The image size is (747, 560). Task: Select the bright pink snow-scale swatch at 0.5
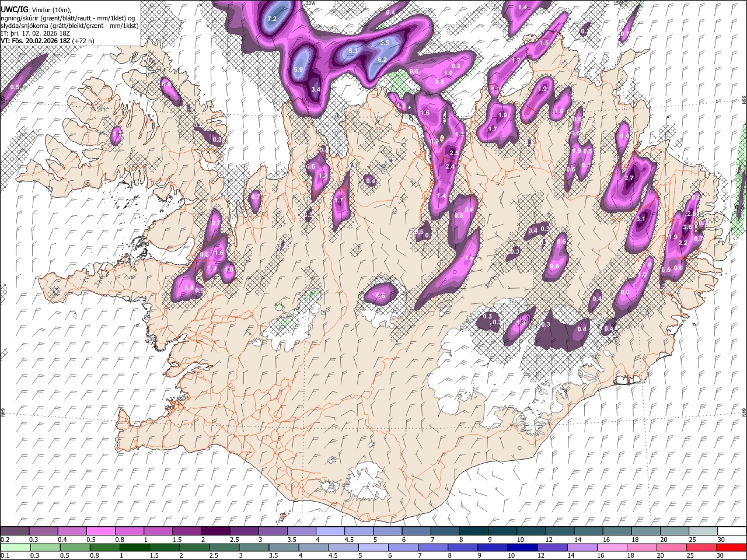[100, 531]
